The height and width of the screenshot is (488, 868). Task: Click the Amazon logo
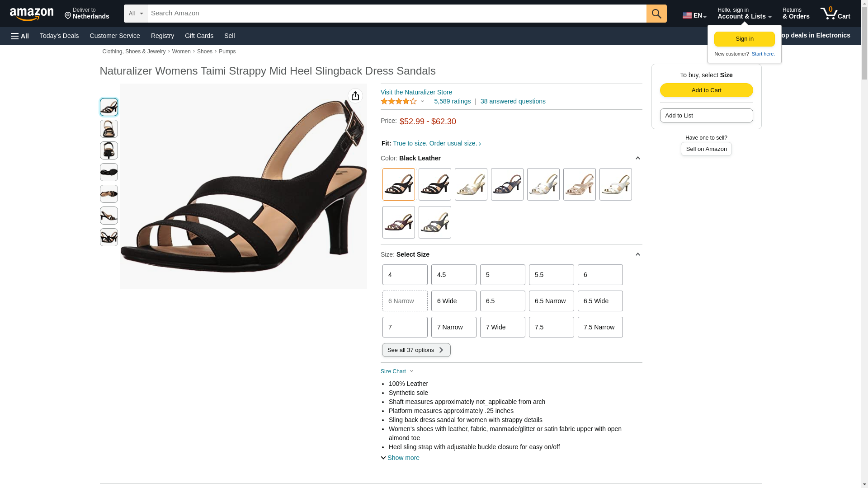[x=32, y=14]
